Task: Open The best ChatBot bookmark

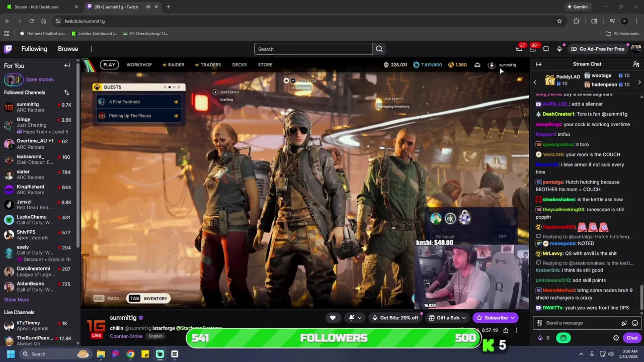Action: pyautogui.click(x=43, y=34)
